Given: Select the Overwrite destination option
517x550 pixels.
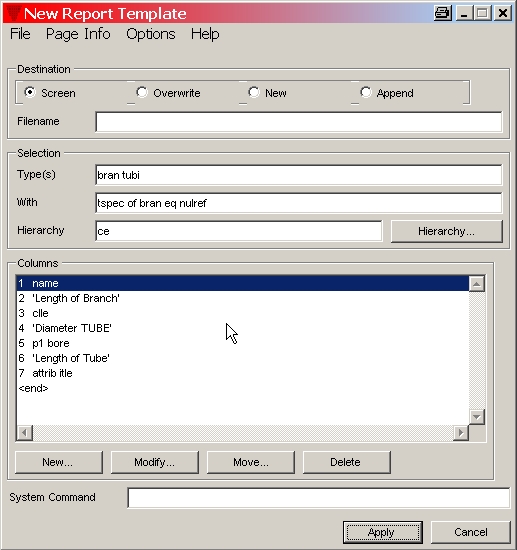Looking at the screenshot, I should click(x=142, y=93).
